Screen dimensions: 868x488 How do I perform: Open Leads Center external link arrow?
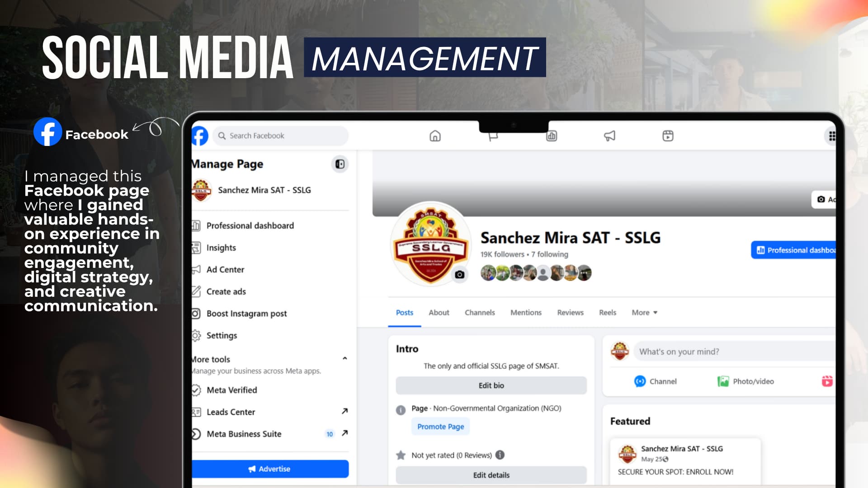344,411
